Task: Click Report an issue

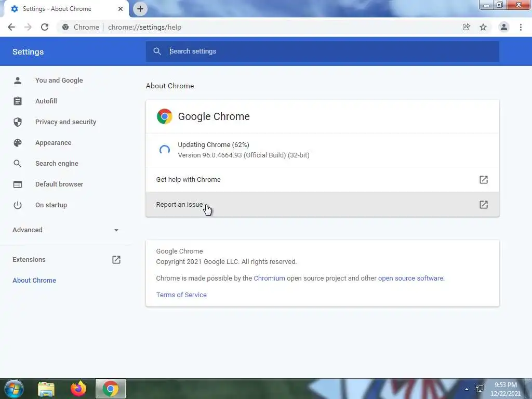Action: [x=322, y=205]
